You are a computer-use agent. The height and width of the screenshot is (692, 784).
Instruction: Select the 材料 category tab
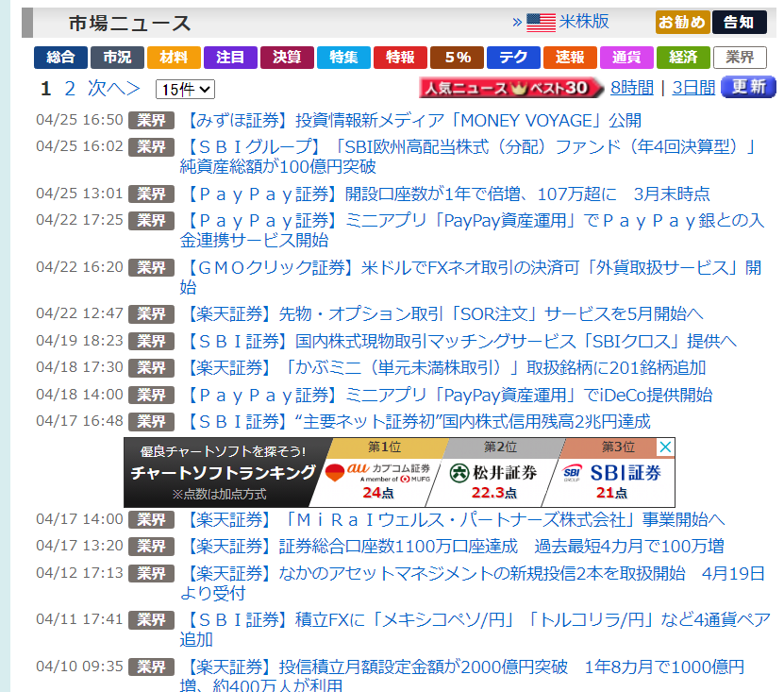click(x=174, y=58)
